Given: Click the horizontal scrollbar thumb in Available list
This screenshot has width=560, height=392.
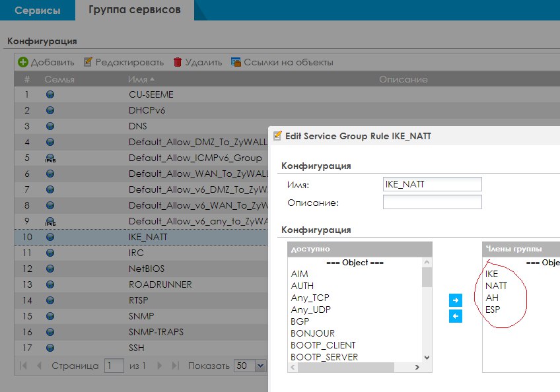Looking at the screenshot, I should click(x=346, y=367).
